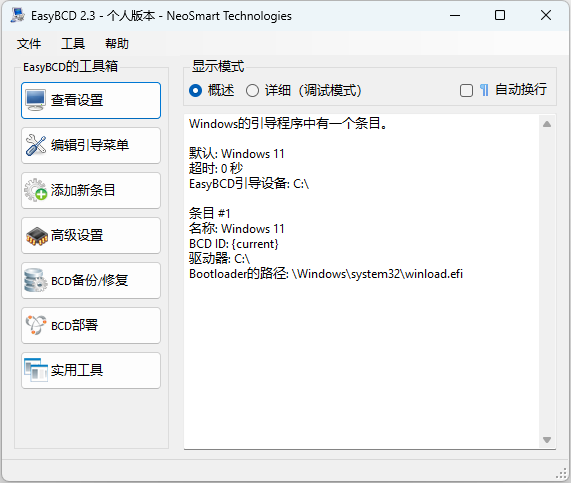This screenshot has width=571, height=483.
Task: Click the '默认: Windows 11' line
Action: (x=236, y=153)
